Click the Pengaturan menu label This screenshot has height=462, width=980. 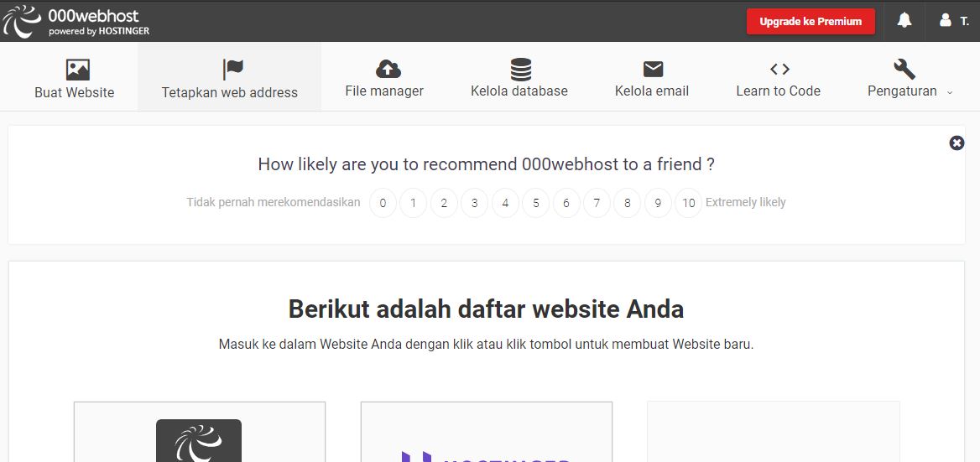[x=902, y=91]
